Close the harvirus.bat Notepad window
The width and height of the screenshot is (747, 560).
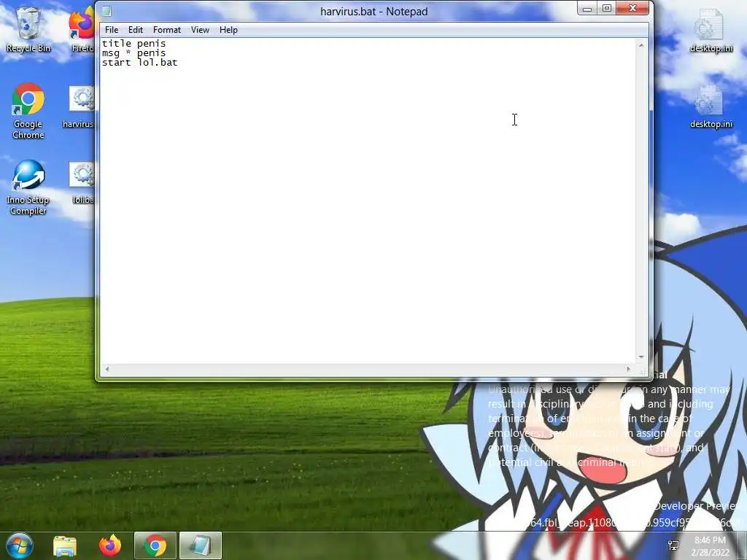632,8
